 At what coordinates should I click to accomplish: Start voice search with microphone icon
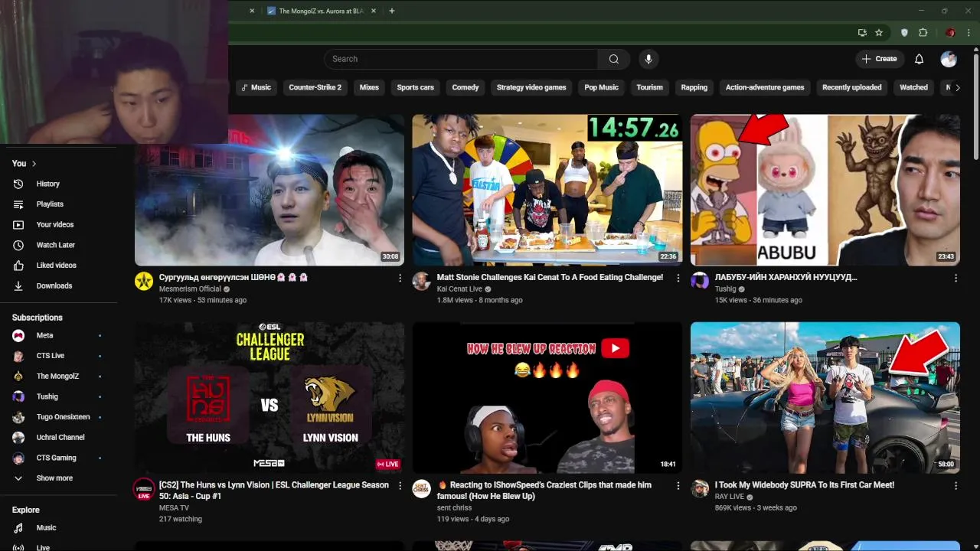click(648, 59)
